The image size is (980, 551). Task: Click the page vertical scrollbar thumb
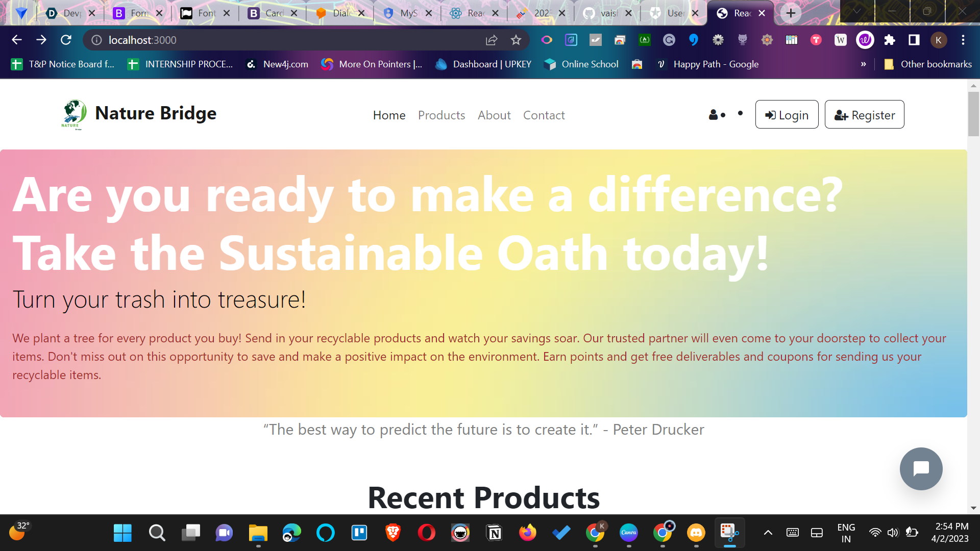point(973,113)
